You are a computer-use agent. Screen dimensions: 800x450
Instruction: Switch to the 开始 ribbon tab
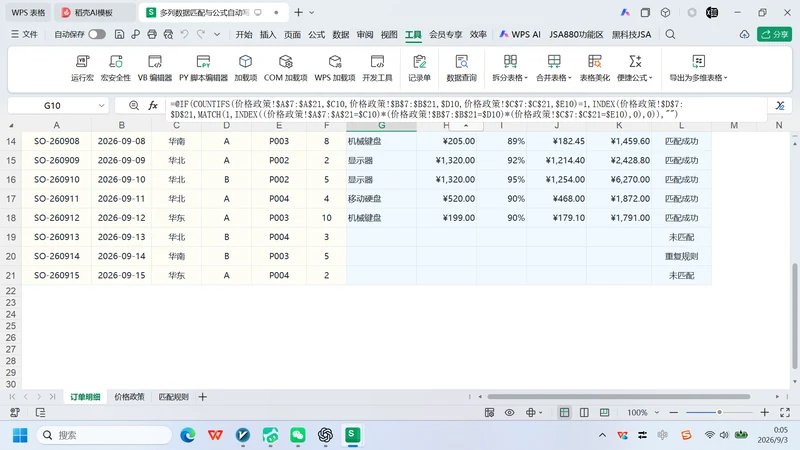click(244, 34)
